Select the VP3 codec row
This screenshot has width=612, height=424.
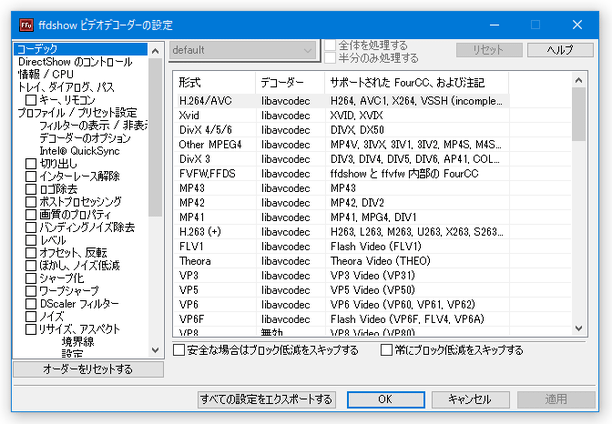point(342,276)
